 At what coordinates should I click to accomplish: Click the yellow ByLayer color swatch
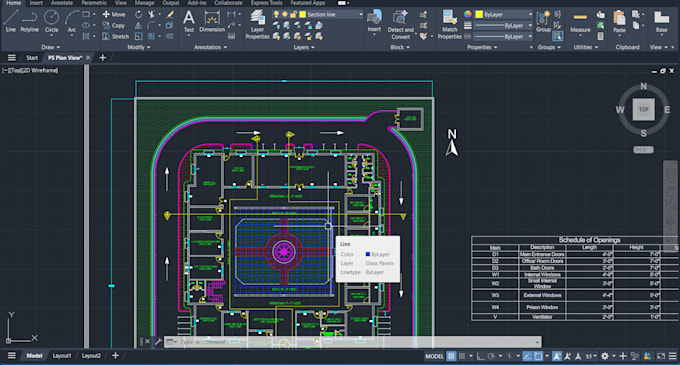(479, 14)
